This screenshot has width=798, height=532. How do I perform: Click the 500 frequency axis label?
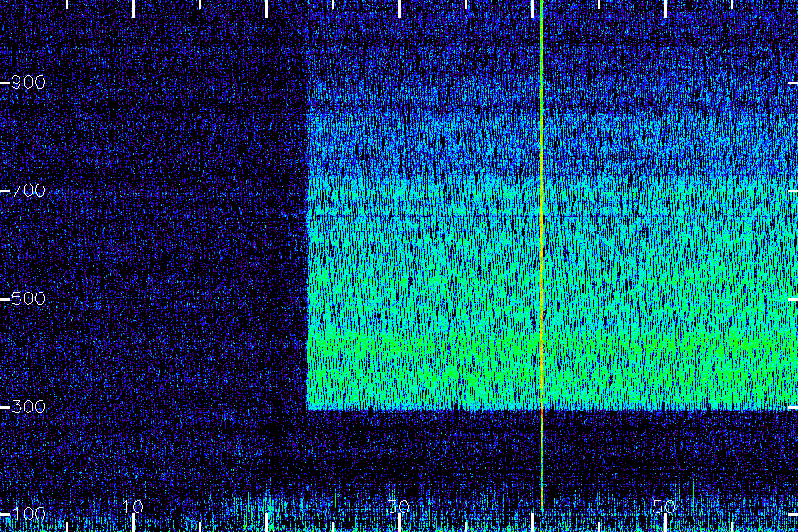click(28, 299)
